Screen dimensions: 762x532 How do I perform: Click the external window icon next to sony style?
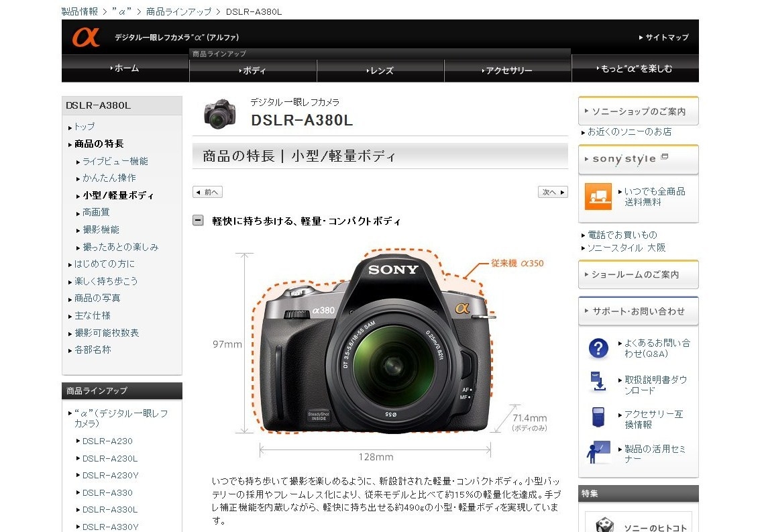pos(664,156)
